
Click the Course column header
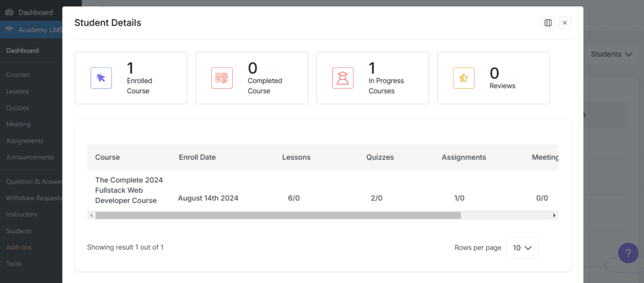[x=108, y=157]
